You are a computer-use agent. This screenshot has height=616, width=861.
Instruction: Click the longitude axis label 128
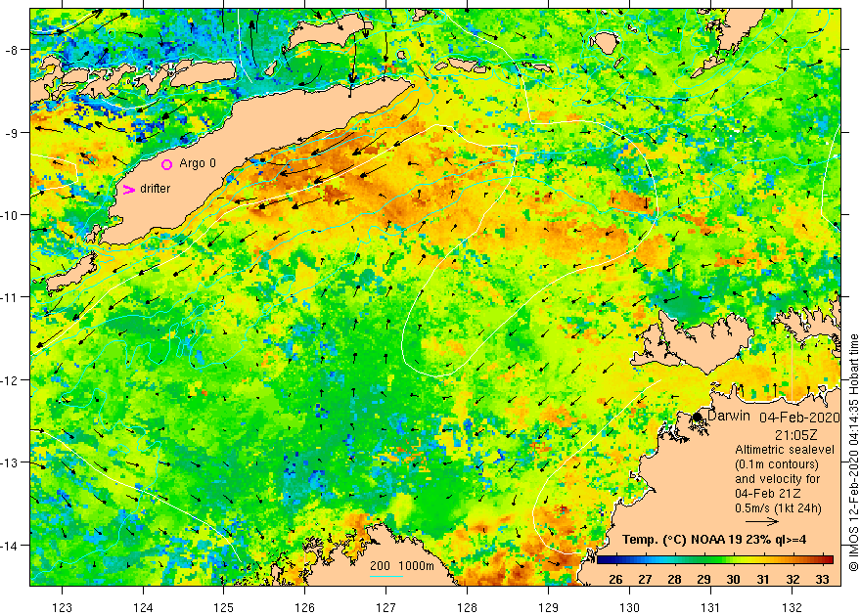coord(467,607)
